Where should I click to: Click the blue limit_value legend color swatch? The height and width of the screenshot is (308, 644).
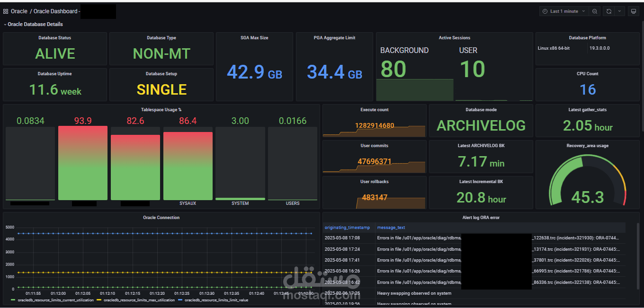click(x=180, y=300)
